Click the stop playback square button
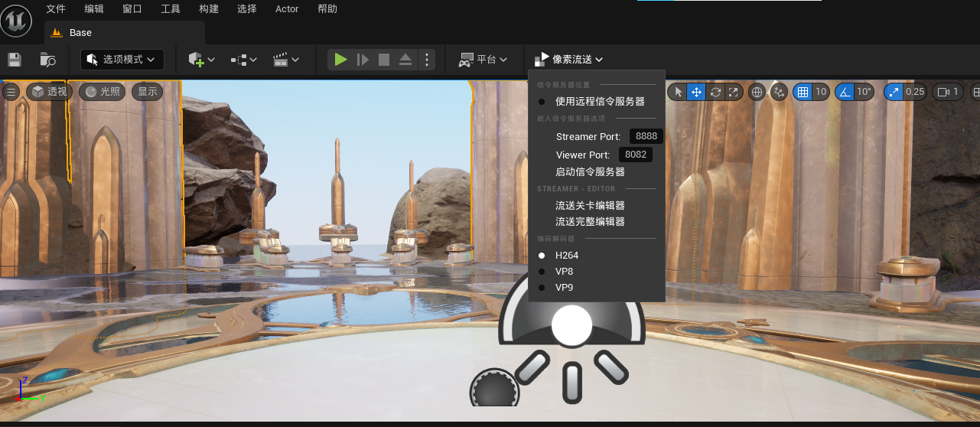Screen dimensions: 980x427 pos(384,60)
